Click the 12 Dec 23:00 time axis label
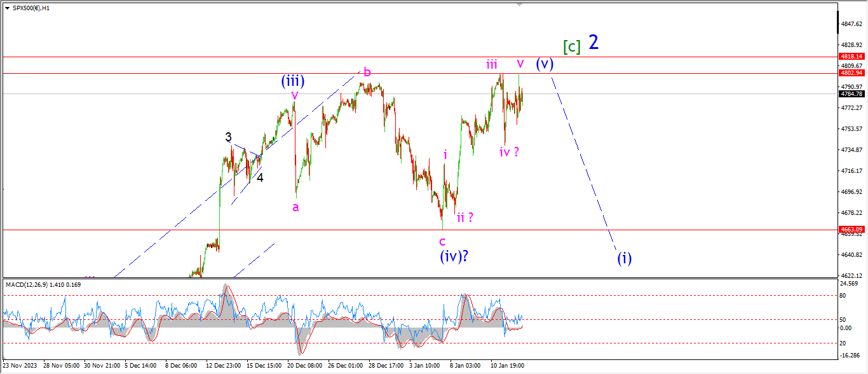 coord(223,366)
